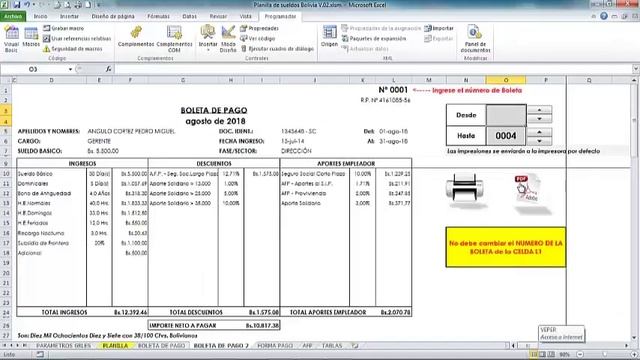This screenshot has width=640, height=360.
Task: Decrease the Hasta value spinner
Action: [540, 141]
